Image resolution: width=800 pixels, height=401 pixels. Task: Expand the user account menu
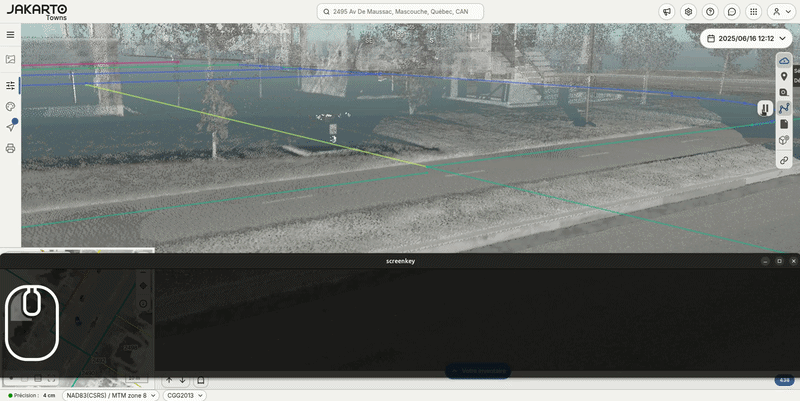pos(782,12)
